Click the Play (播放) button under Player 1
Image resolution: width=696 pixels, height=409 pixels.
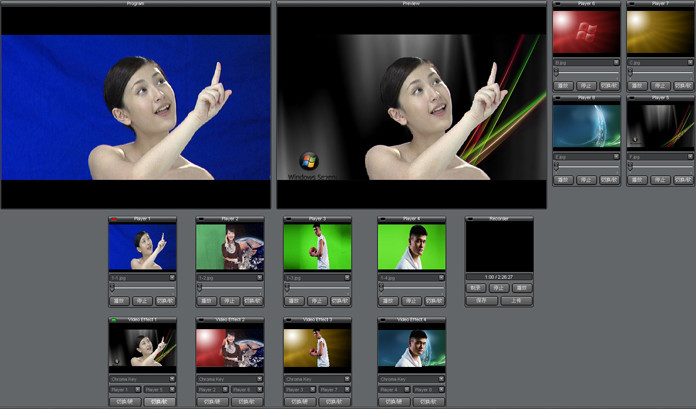(x=120, y=300)
